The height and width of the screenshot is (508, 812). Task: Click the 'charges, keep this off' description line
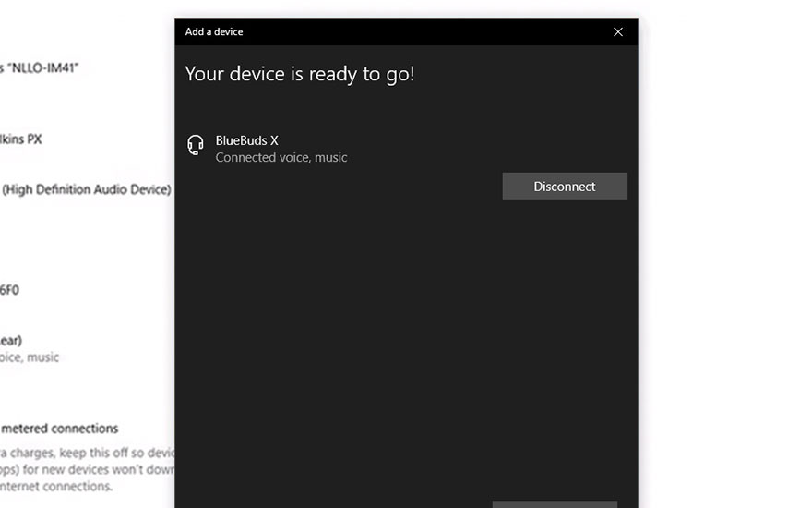tap(88, 454)
